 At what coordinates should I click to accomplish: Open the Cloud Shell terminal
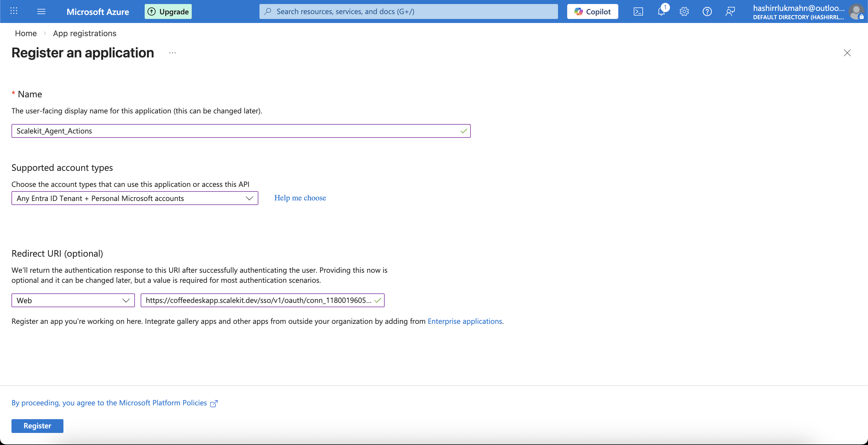click(x=639, y=11)
